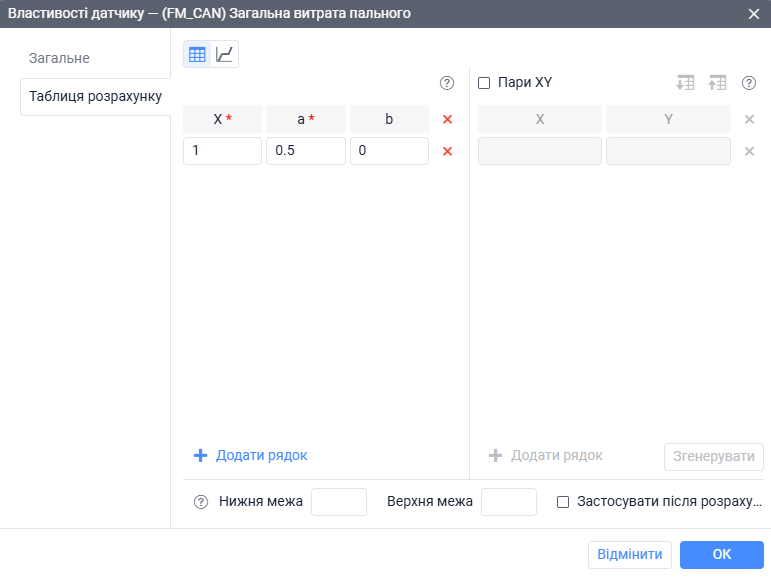Confirm with the OK button
Viewport: 771px width, 577px height.
coord(721,554)
